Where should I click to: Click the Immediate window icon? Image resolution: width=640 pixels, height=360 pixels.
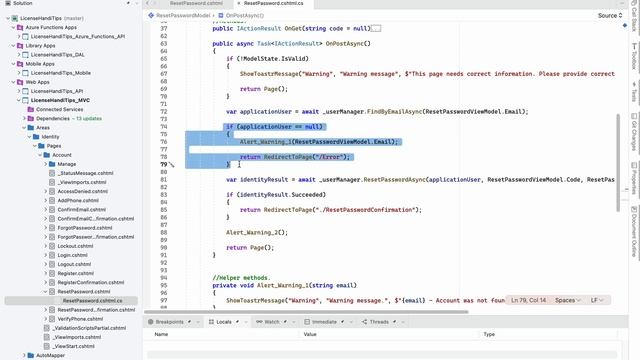point(307,322)
